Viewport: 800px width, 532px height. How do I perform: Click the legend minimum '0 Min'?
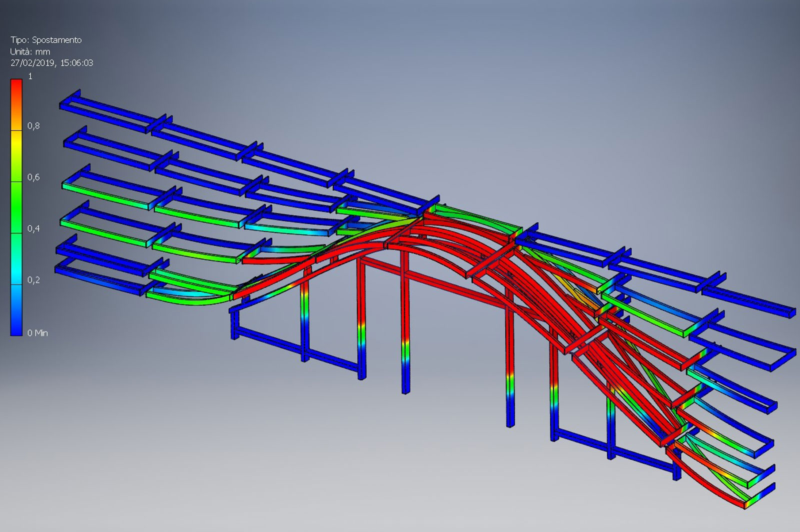(37, 333)
